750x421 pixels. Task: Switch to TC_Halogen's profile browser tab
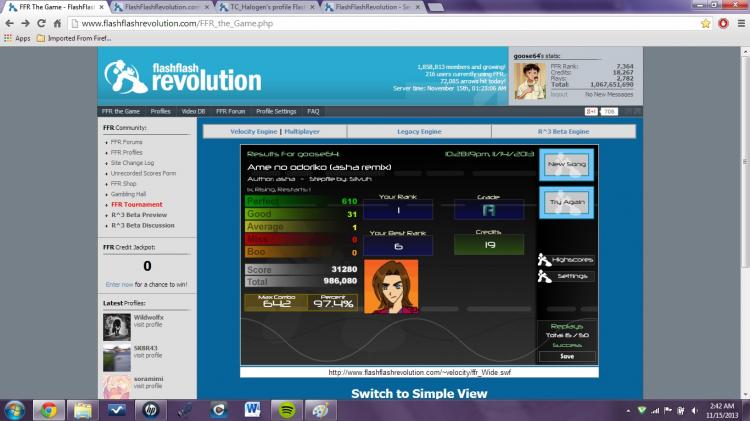(x=267, y=7)
